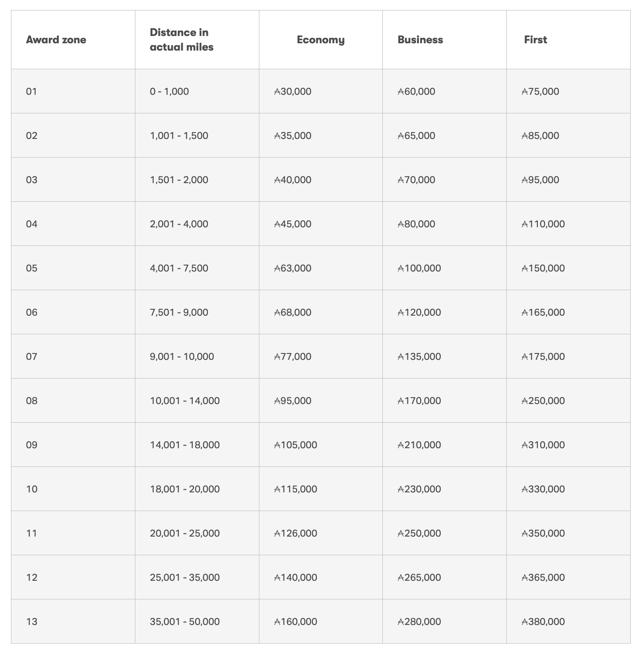Viewport: 644px width, 655px height.
Task: Click award zone 10 cell
Action: click(32, 489)
